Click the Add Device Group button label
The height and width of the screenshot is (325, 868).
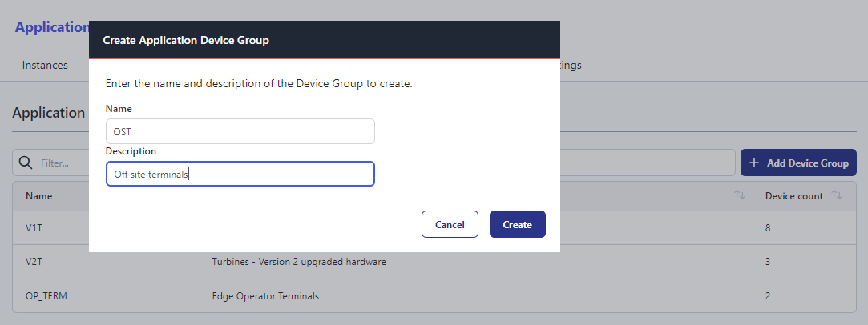807,162
